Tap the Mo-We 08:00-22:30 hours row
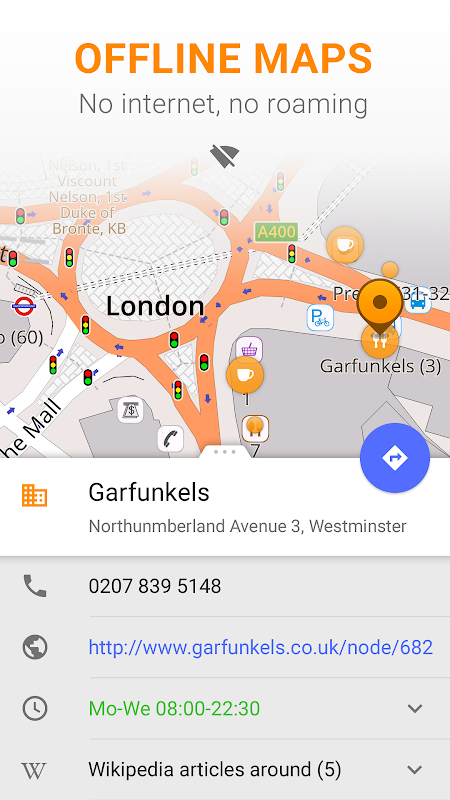Image resolution: width=450 pixels, height=800 pixels. (x=225, y=708)
